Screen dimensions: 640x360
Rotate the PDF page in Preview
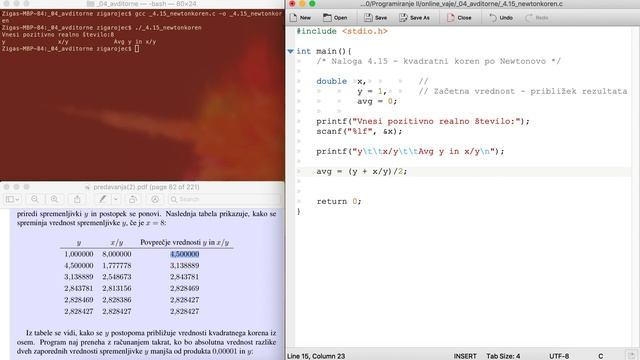click(x=133, y=199)
